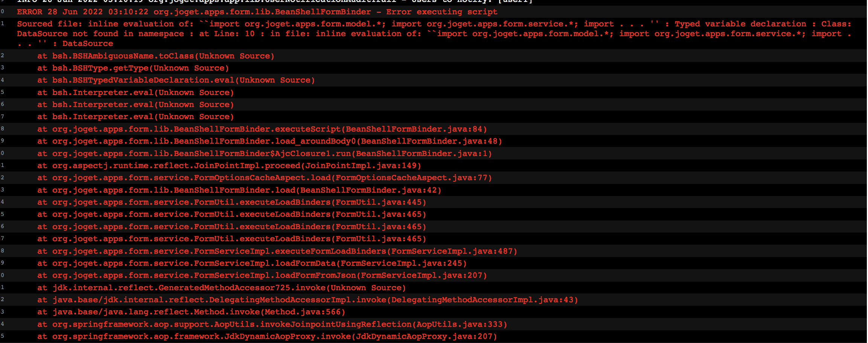868x343 pixels.
Task: Select the FormServiceImpl.loadFormFromJson stack frame
Action: point(262,275)
